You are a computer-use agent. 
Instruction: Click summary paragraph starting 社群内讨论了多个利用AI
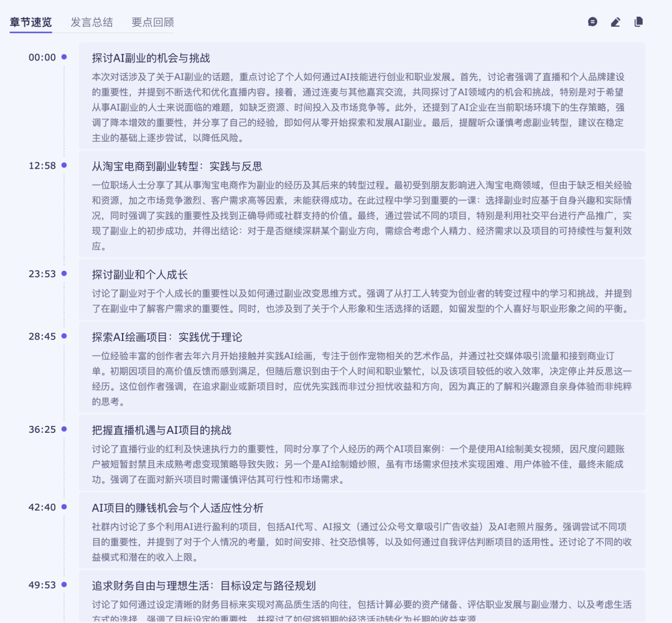tap(362, 542)
